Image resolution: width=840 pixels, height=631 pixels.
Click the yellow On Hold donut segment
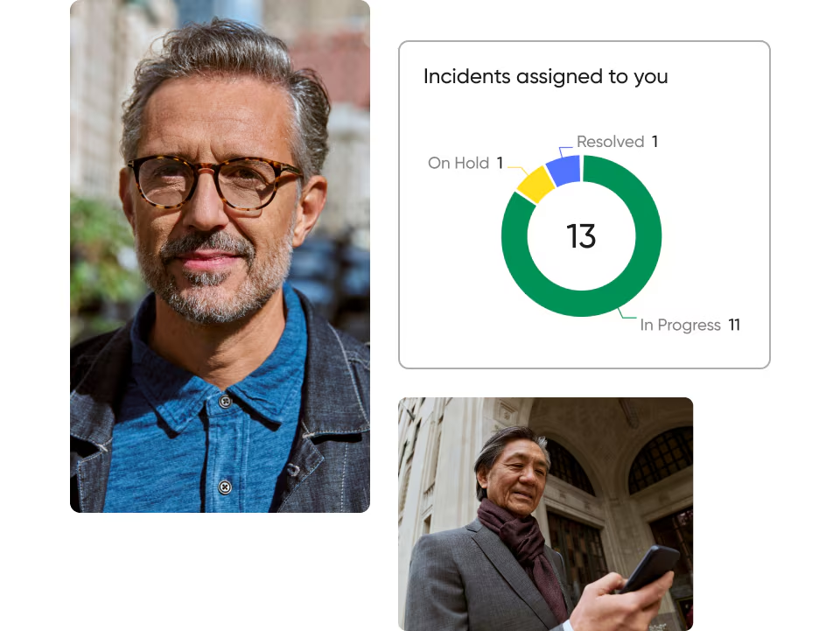coord(535,186)
